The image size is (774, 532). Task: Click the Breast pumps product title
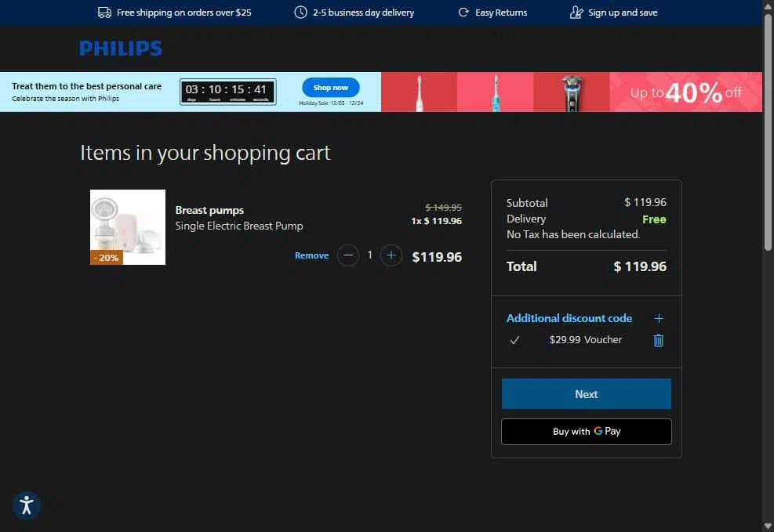coord(209,211)
